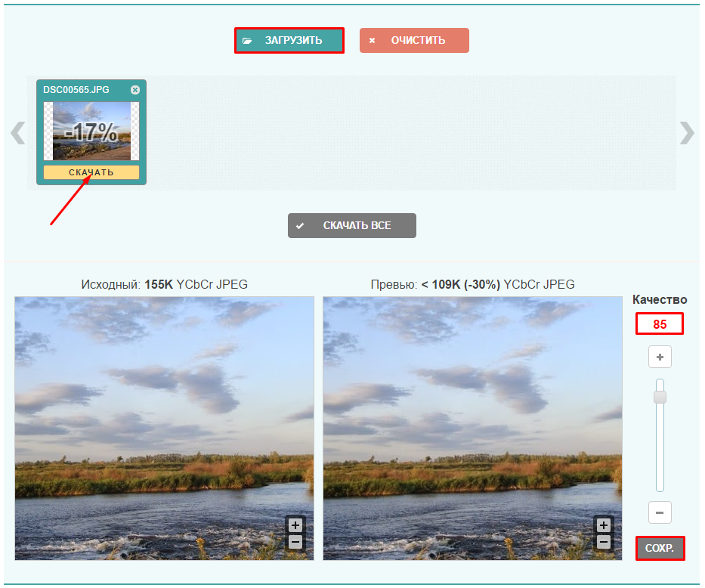Viewport: 705px width, 588px height.
Task: Zoom out on the original image preview
Action: point(295,542)
